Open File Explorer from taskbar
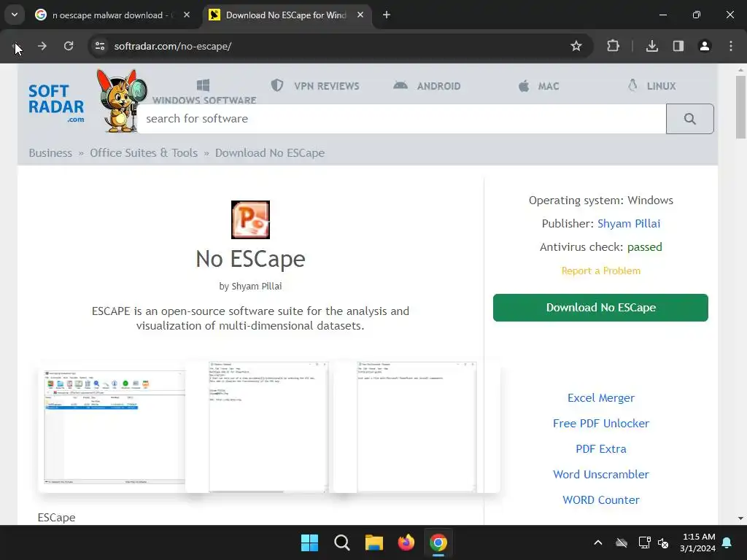 pos(374,542)
